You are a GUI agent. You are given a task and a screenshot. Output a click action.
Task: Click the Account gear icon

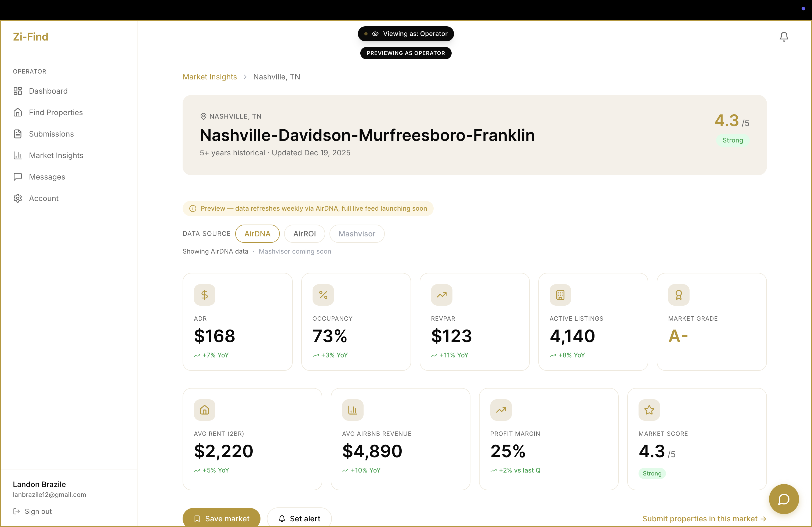tap(18, 198)
